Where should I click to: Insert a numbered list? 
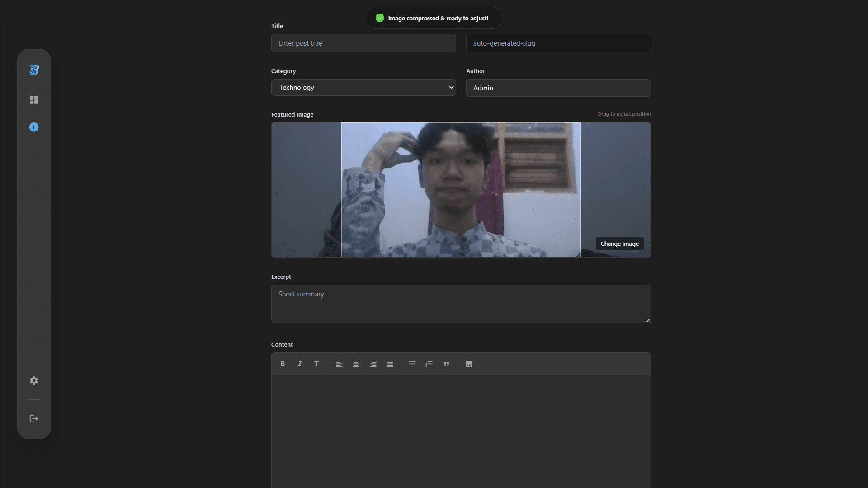[429, 364]
